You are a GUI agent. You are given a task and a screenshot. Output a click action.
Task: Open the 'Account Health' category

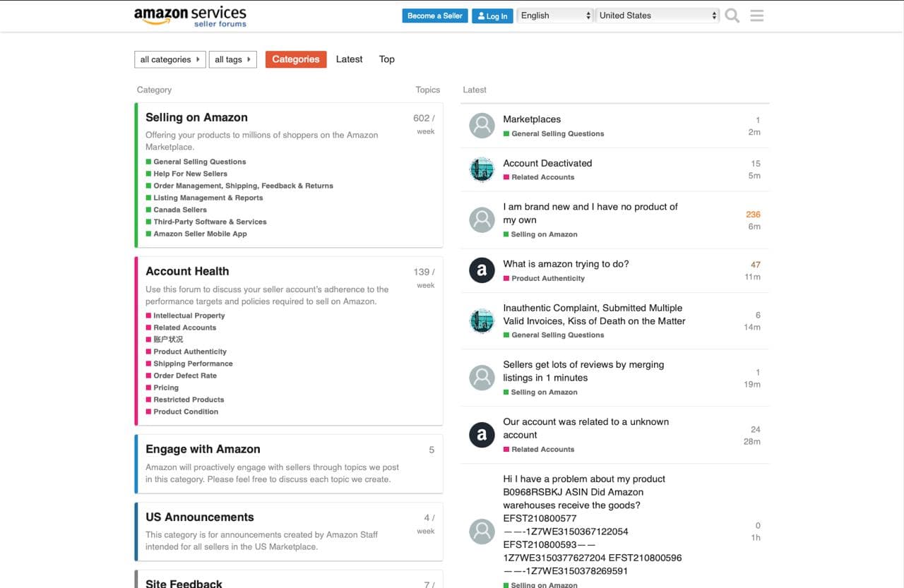click(186, 271)
